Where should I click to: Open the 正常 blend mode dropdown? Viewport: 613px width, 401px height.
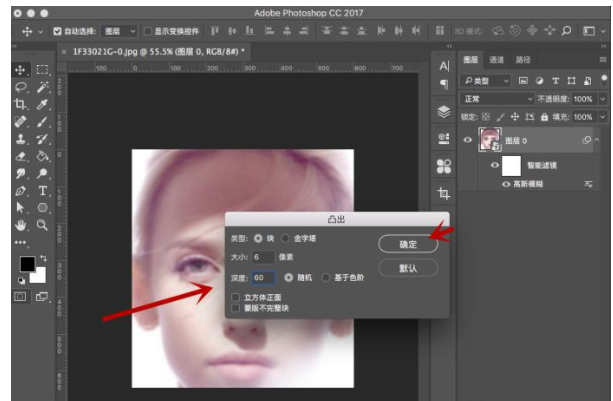click(496, 99)
